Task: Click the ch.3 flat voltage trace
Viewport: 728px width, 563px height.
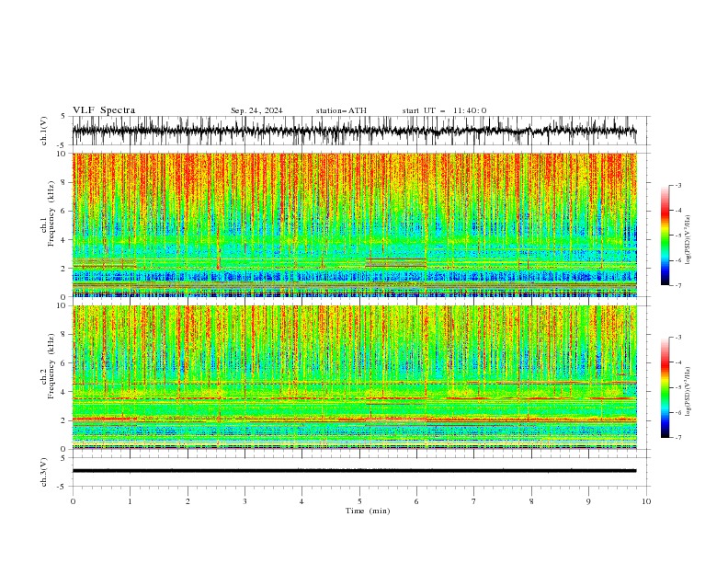Action: pos(354,471)
